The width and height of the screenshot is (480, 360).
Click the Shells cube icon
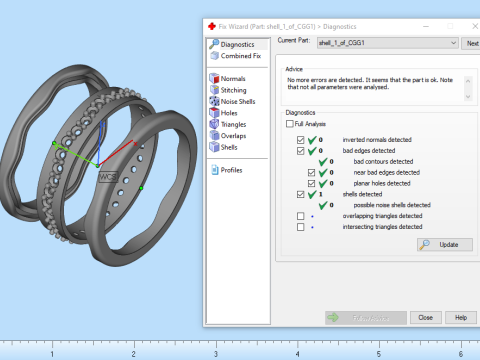[x=214, y=147]
